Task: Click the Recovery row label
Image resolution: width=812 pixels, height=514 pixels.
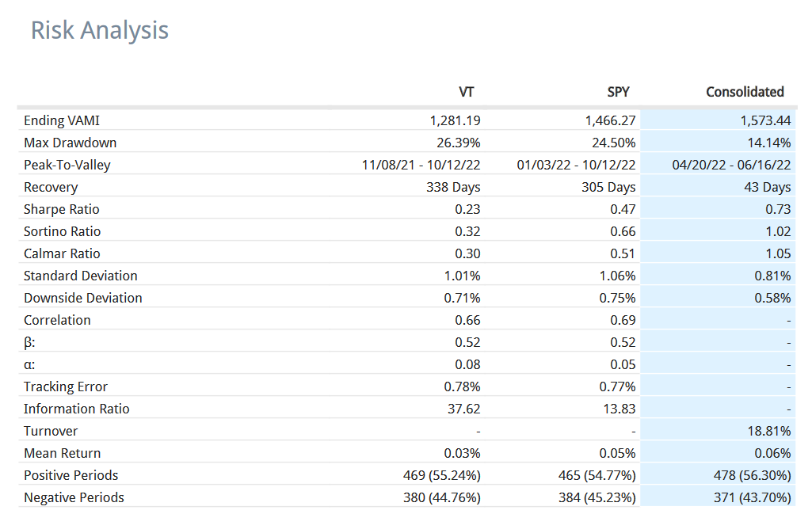Action: point(51,188)
